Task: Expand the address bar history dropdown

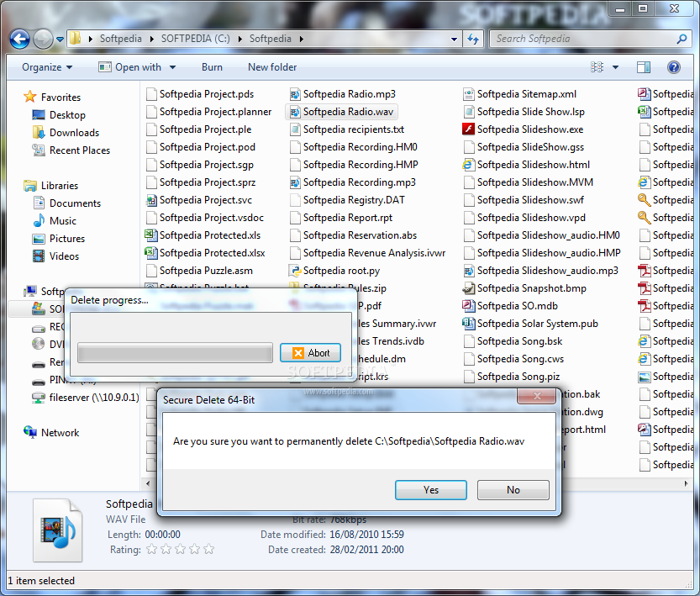Action: pyautogui.click(x=454, y=39)
